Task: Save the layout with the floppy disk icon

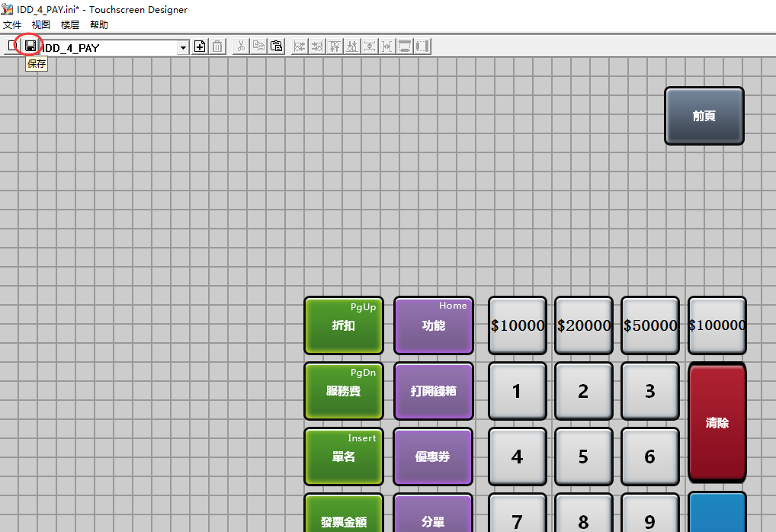Action: pos(30,46)
